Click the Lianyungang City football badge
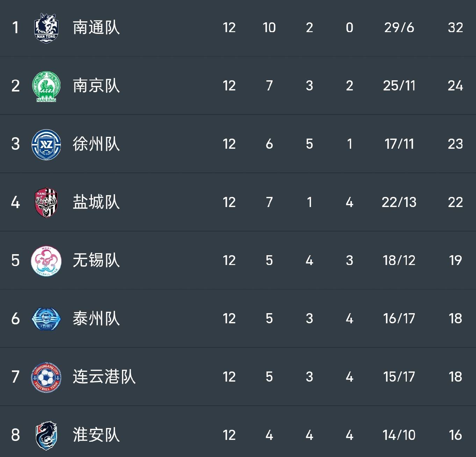This screenshot has height=457, width=476. [46, 377]
